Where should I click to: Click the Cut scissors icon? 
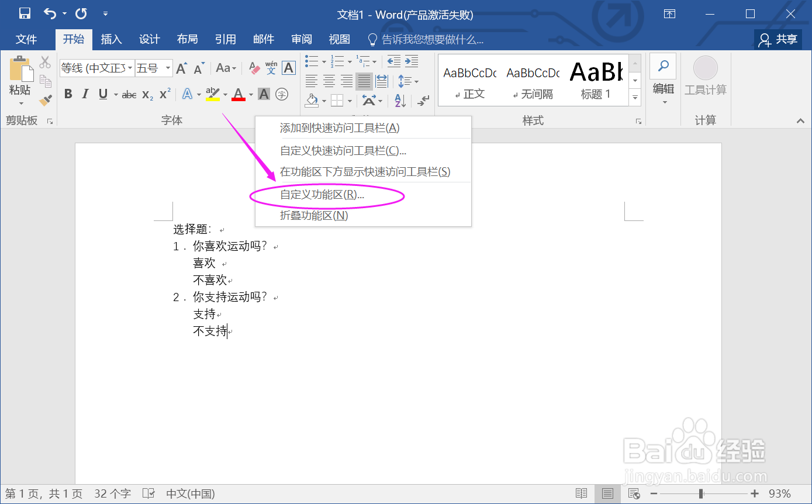coord(45,62)
